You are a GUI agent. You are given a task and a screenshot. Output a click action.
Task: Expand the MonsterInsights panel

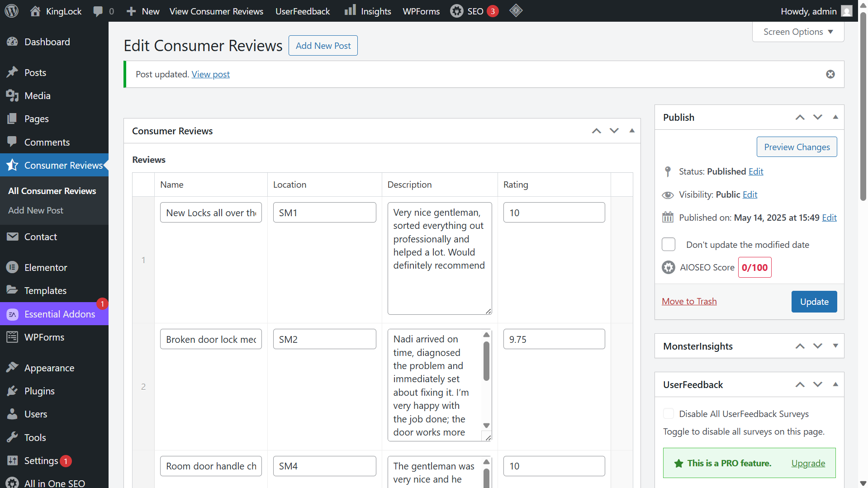835,346
